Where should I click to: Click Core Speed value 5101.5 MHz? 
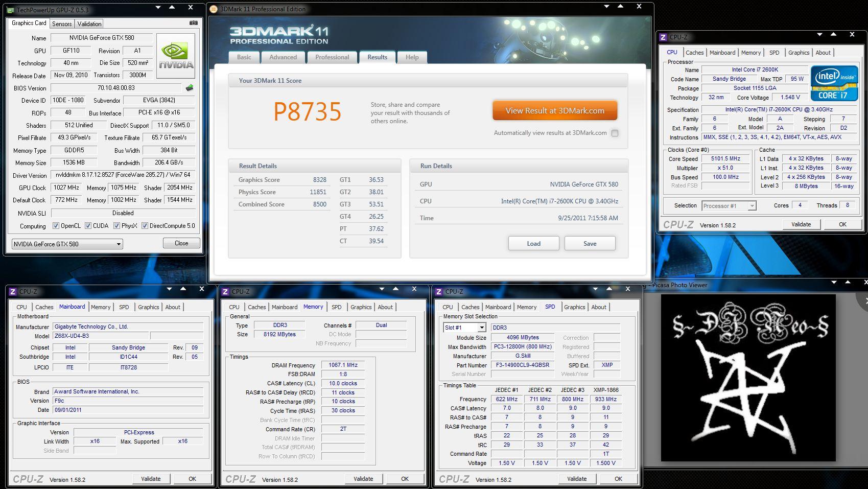pos(725,159)
